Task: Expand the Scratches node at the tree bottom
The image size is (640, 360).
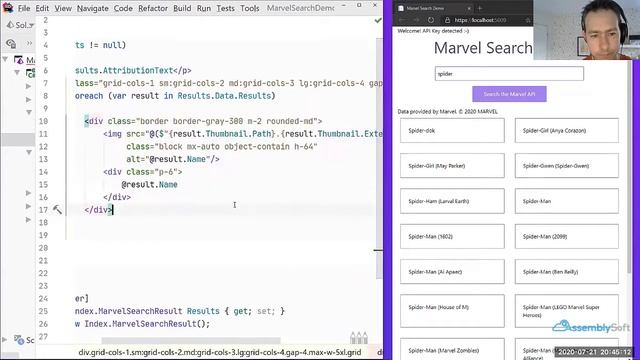Action: 4,339
